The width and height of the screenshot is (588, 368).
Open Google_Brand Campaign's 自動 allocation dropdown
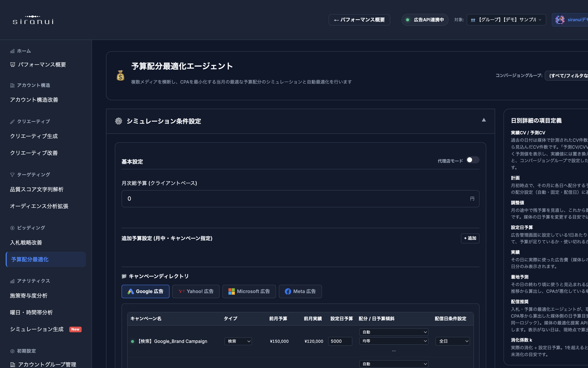point(394,332)
